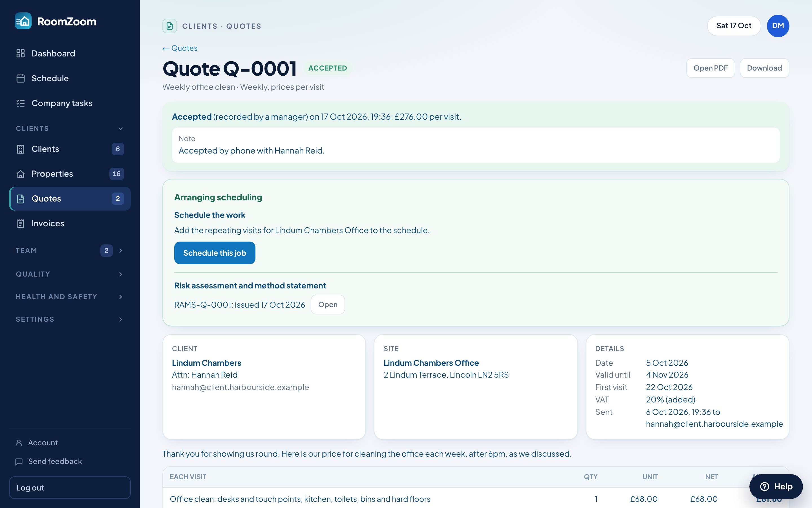
Task: Click the ACCEPTED status badge
Action: 328,68
